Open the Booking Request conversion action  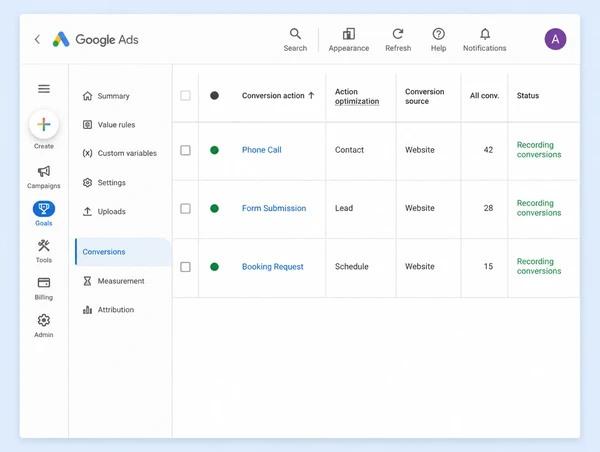[x=272, y=267]
